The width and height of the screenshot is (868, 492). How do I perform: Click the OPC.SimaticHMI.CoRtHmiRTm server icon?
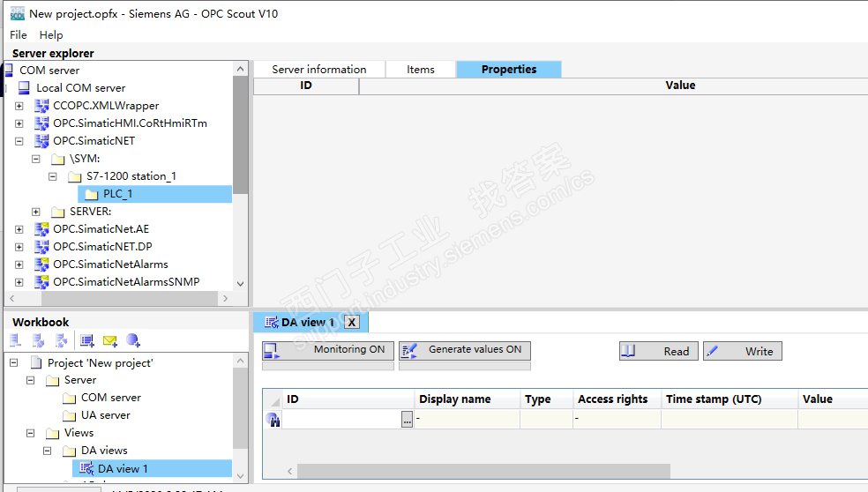[x=41, y=123]
